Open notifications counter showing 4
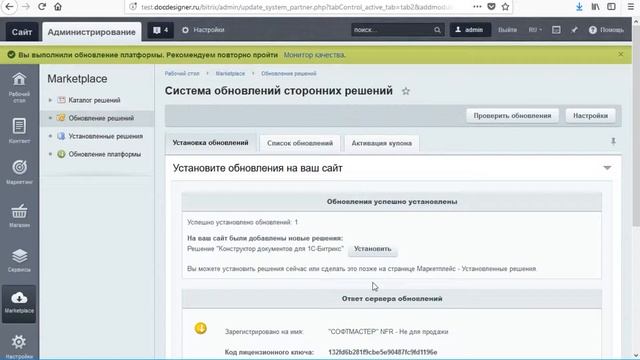The height and width of the screenshot is (360, 640). [160, 30]
